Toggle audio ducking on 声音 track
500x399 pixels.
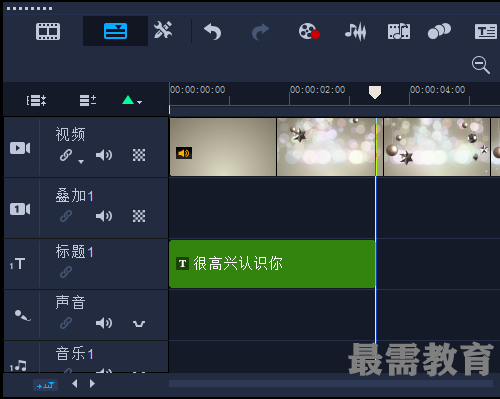tap(139, 323)
